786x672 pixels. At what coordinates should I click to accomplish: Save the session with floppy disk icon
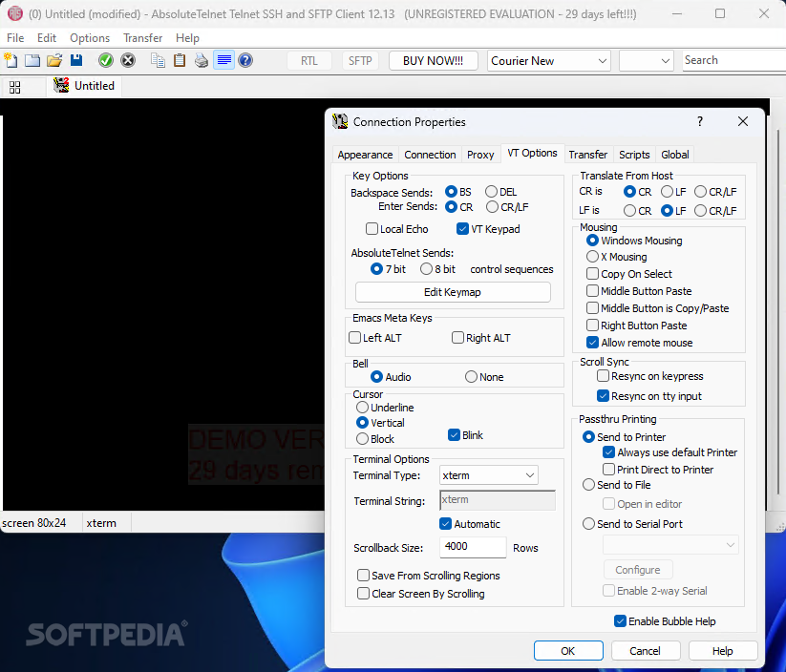click(76, 61)
